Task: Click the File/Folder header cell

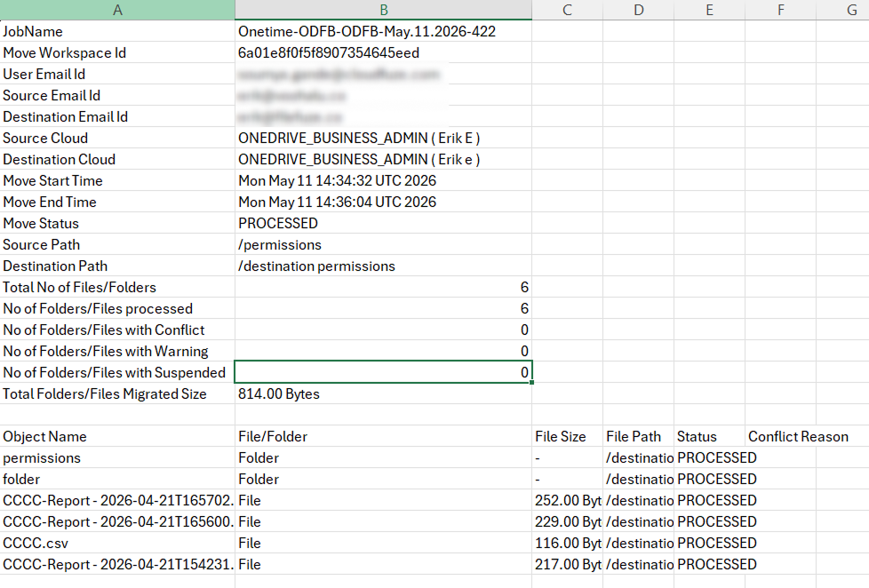Action: (384, 437)
